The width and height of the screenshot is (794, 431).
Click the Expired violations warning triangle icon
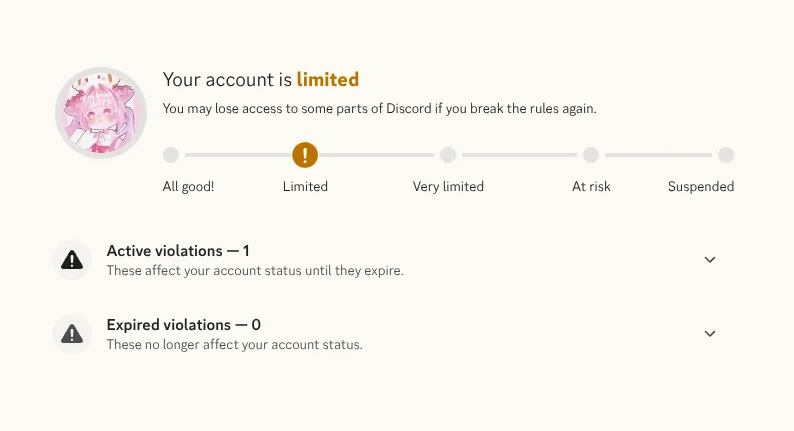72,334
